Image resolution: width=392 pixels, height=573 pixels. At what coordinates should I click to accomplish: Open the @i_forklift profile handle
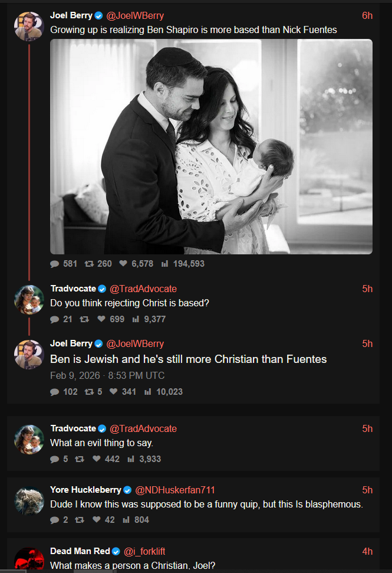click(x=144, y=551)
